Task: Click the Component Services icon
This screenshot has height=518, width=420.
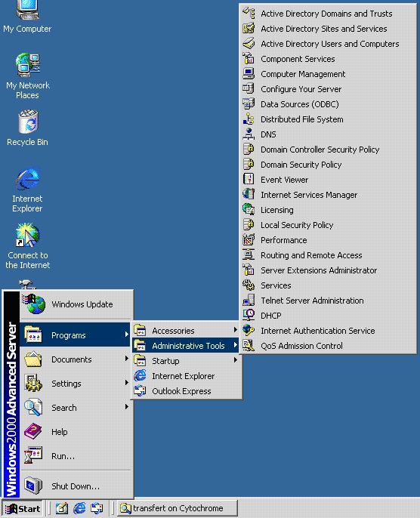Action: (x=249, y=59)
